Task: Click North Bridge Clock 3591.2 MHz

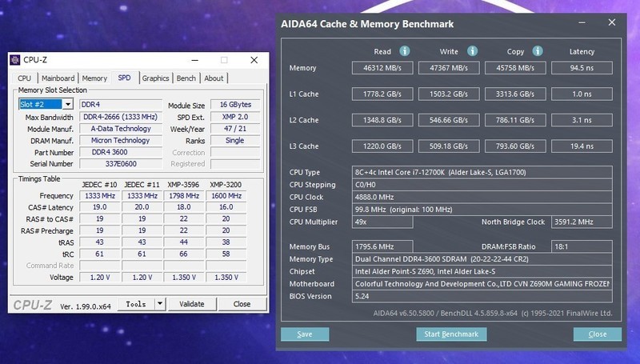Action: (582, 222)
